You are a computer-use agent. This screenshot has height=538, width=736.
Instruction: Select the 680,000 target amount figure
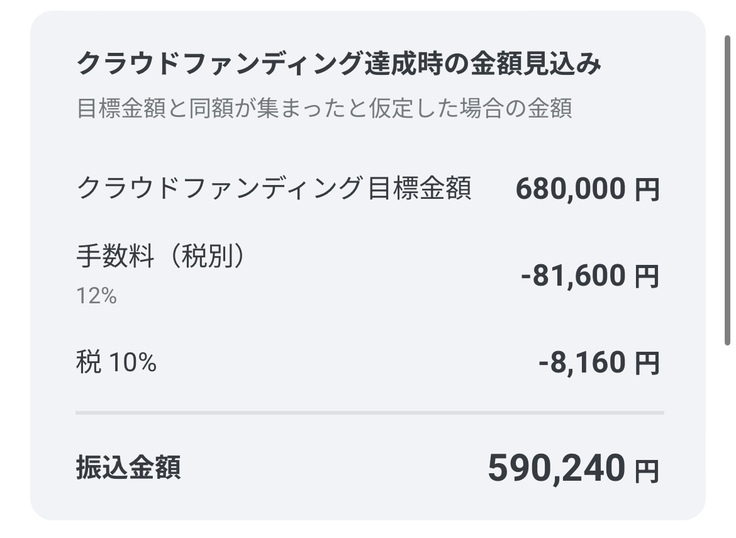pyautogui.click(x=571, y=189)
